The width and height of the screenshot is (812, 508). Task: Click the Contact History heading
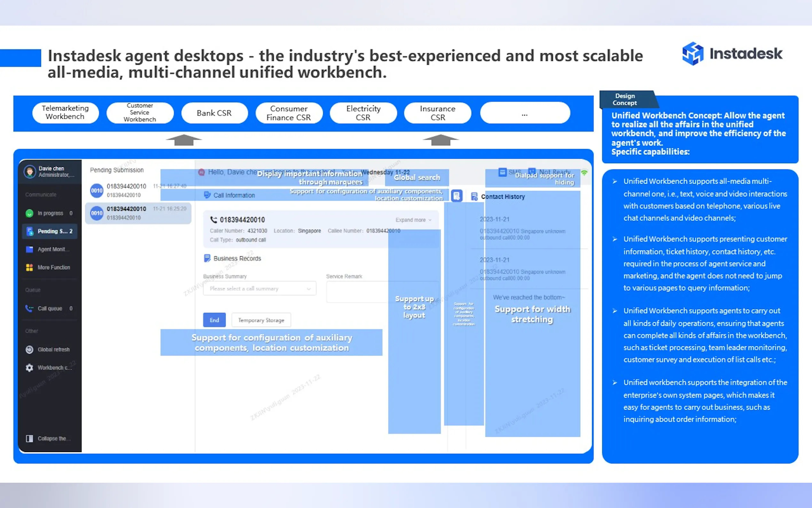tap(503, 196)
